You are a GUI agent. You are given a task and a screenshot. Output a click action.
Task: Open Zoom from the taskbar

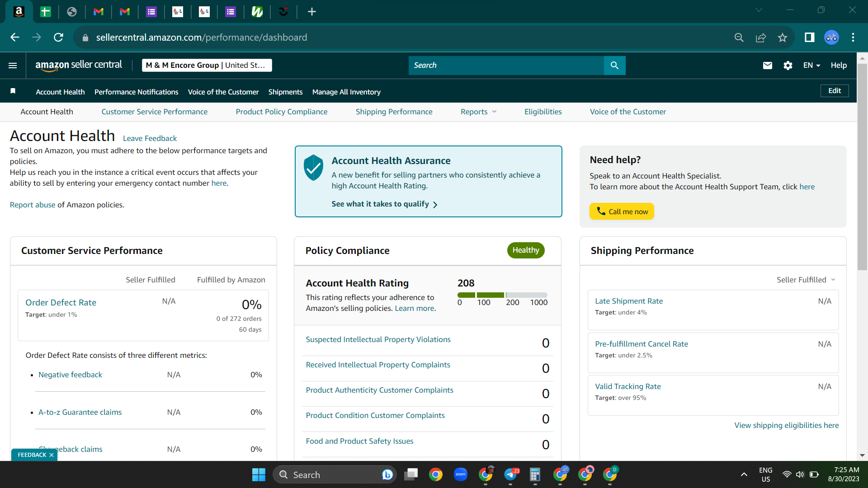click(461, 474)
